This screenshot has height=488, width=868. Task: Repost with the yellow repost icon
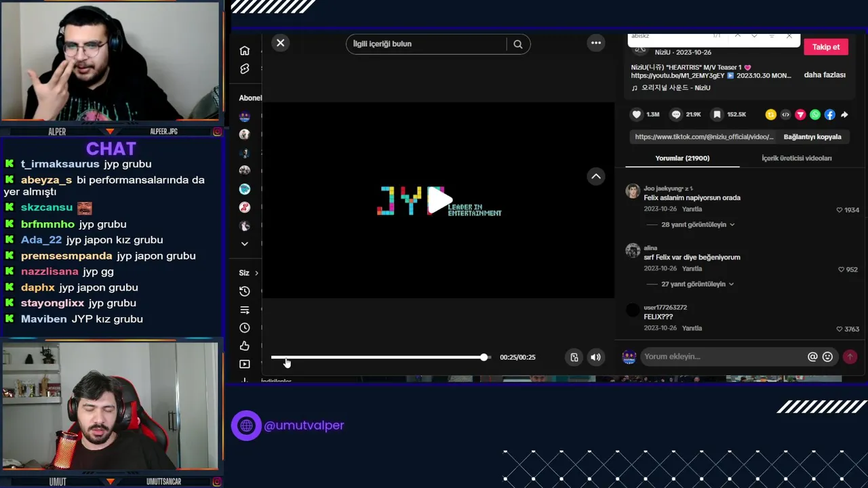(x=770, y=115)
